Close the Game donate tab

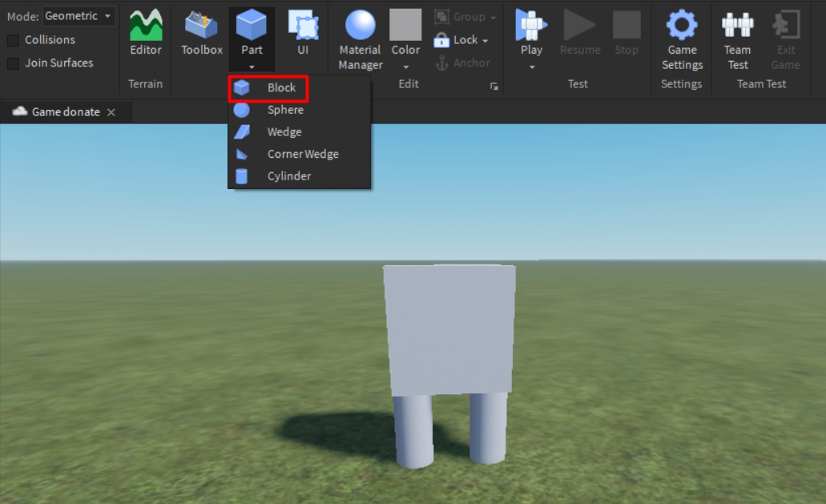[111, 112]
